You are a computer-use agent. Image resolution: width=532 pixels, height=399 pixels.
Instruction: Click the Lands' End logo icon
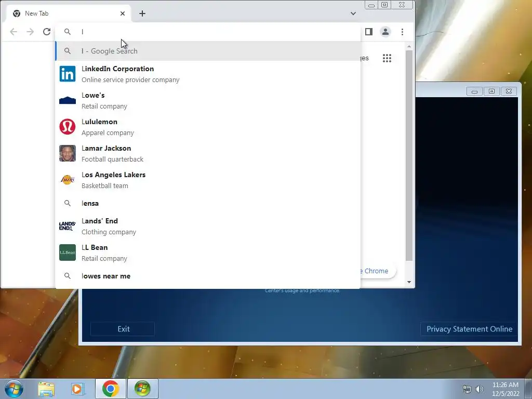(x=67, y=226)
